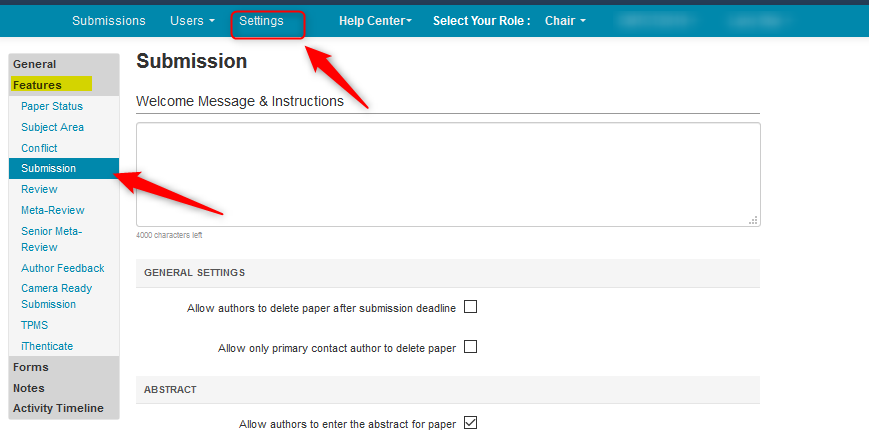Open Meta-Review settings
869x443 pixels.
[x=52, y=210]
